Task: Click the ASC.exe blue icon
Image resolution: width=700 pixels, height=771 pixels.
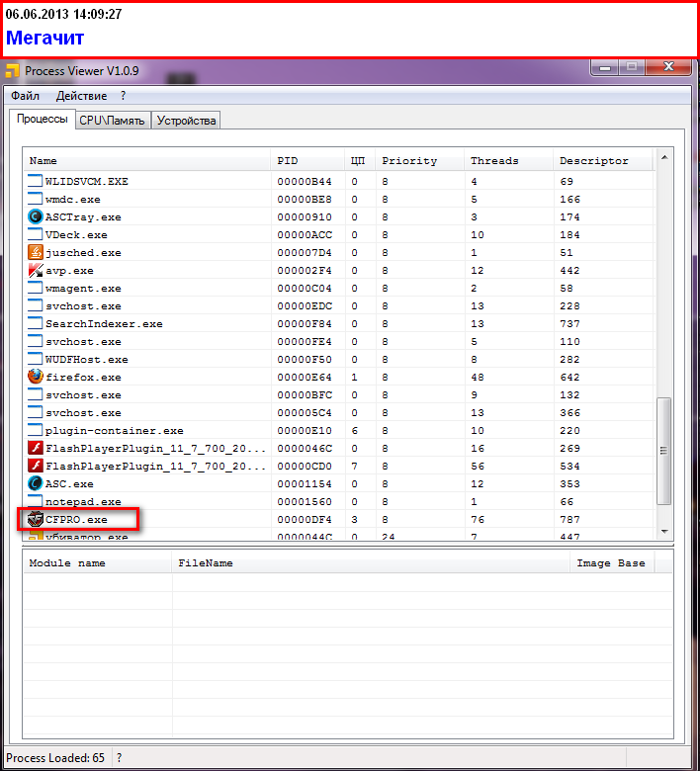Action: tap(35, 483)
